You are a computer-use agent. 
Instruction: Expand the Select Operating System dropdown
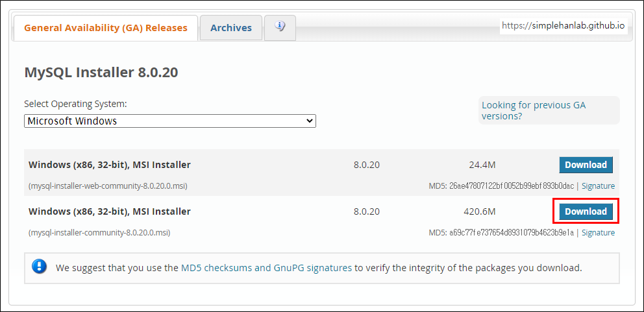pos(170,121)
